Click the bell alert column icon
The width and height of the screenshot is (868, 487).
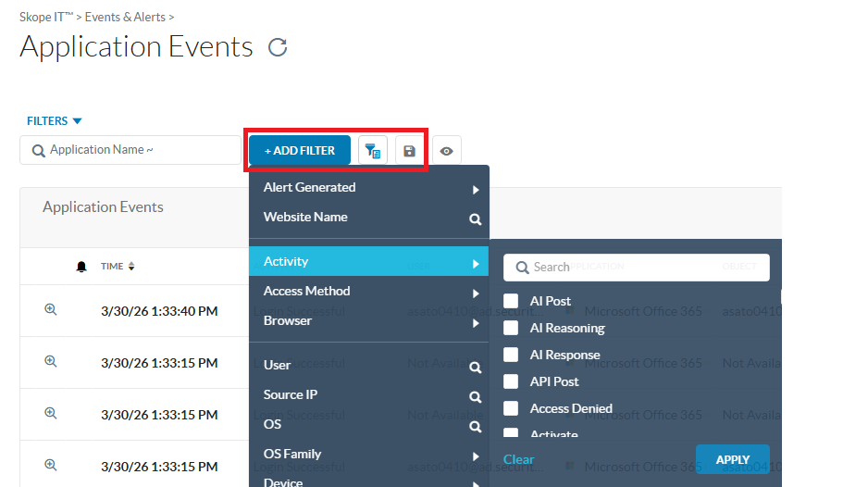click(81, 267)
